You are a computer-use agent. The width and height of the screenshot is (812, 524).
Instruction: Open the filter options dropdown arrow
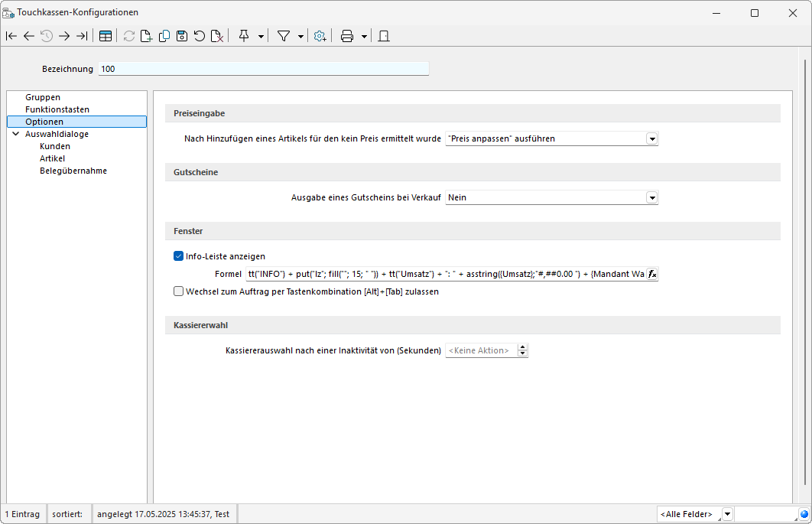300,36
